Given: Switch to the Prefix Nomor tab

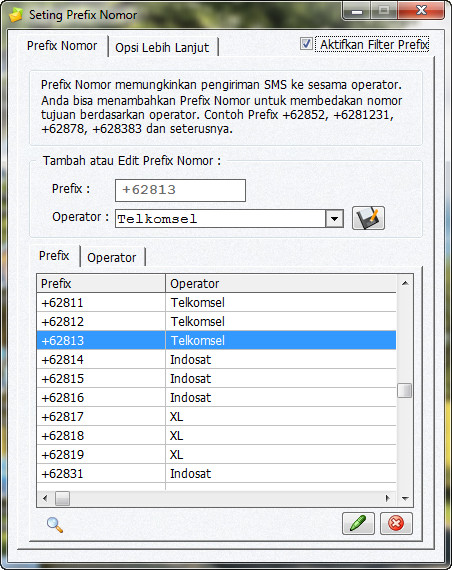Looking at the screenshot, I should click(x=62, y=46).
